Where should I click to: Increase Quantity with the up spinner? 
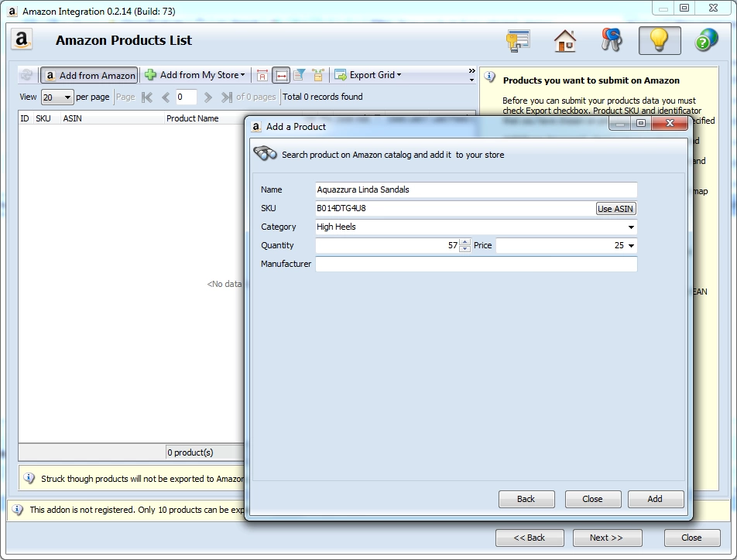pos(464,242)
